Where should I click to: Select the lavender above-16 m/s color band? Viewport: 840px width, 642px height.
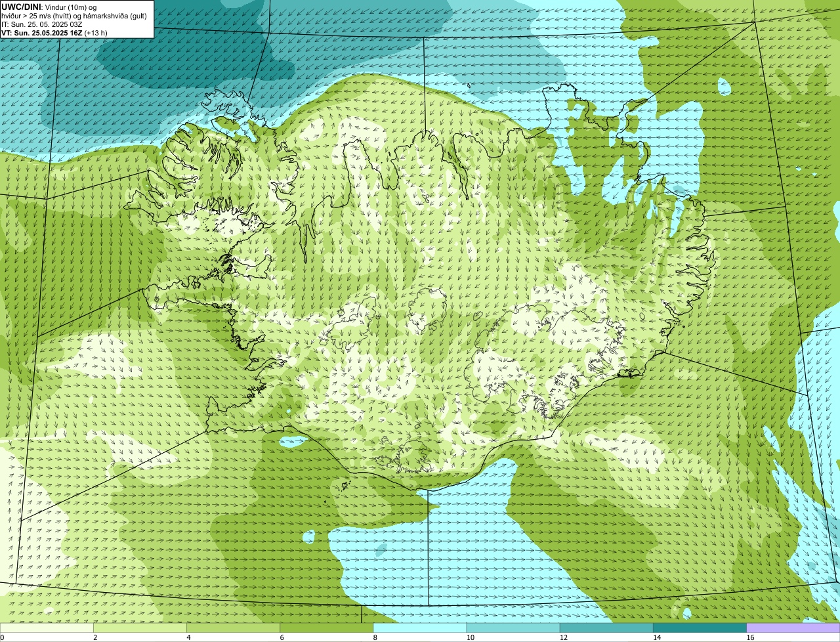click(793, 628)
